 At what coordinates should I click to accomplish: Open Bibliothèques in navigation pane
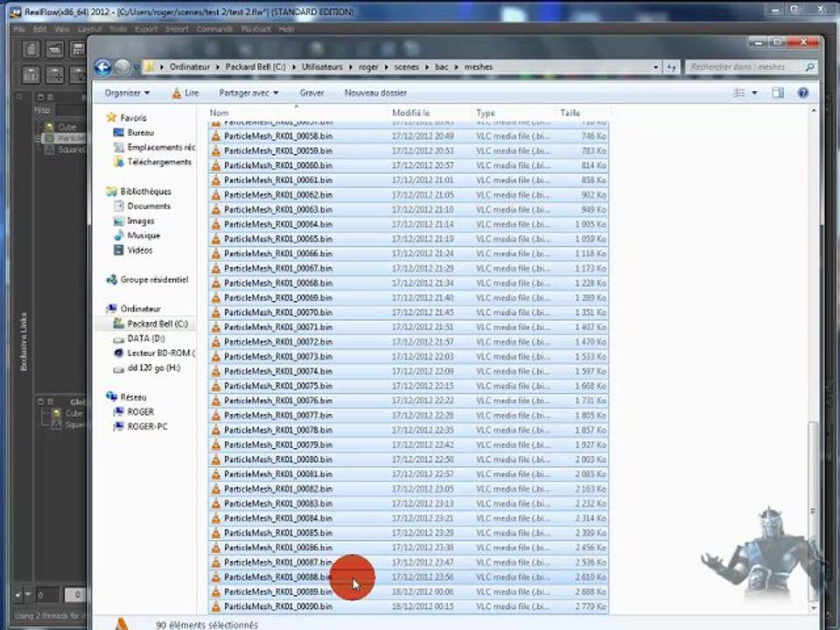pos(145,192)
